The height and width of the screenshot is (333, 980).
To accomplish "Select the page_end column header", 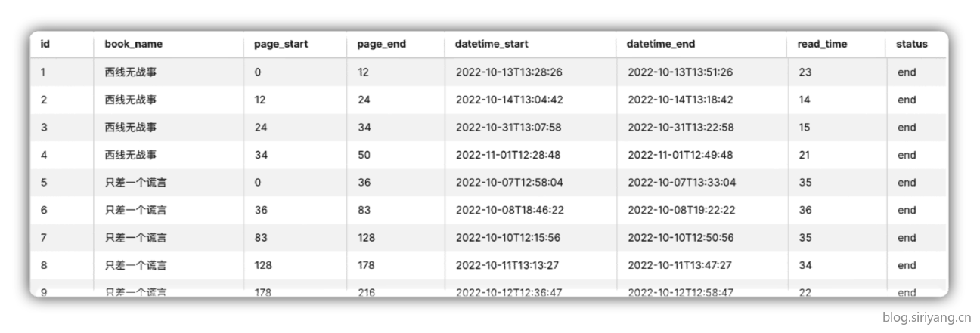I will [381, 45].
